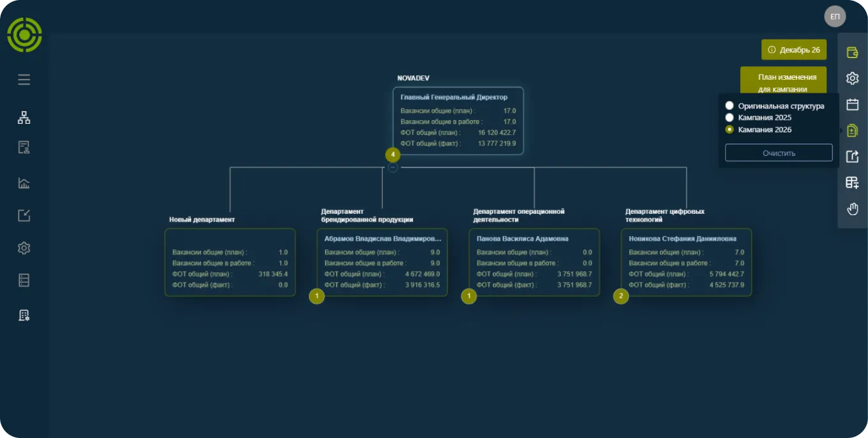
Task: Expand Абрамов Владислав node's children badge
Action: tap(317, 296)
